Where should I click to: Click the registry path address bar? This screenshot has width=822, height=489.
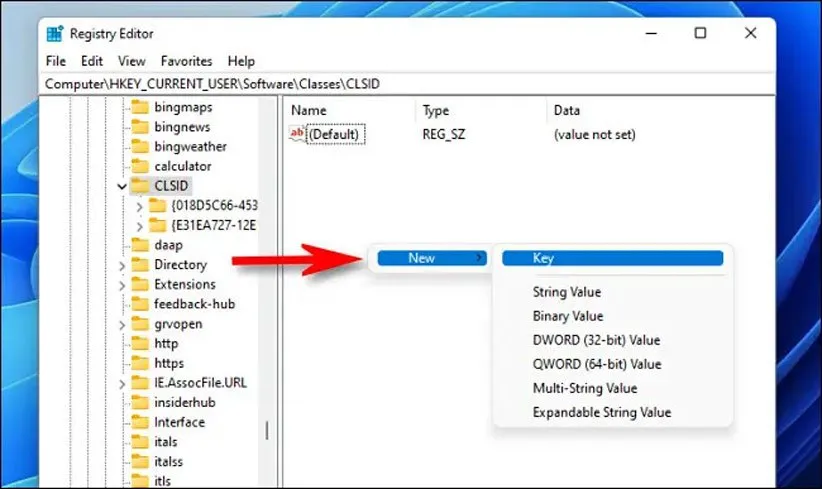coord(407,84)
